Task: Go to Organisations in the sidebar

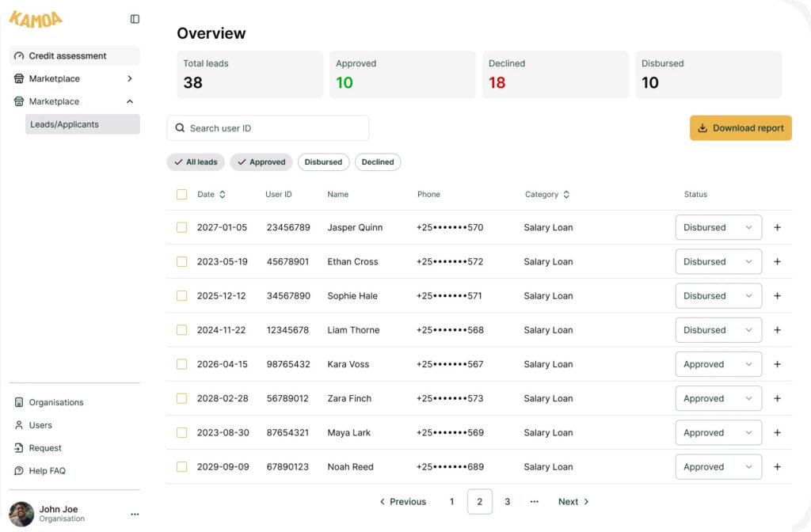Action: pyautogui.click(x=55, y=402)
